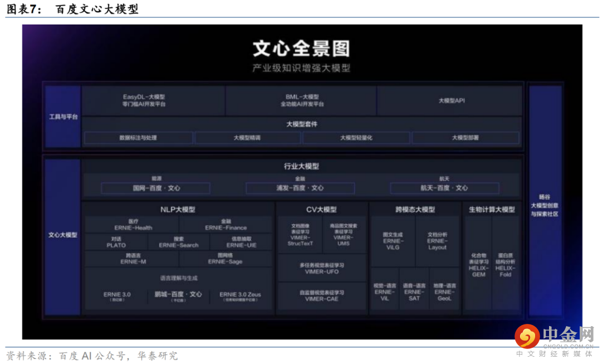Select the "工具与平台" side label
This screenshot has height=364, width=602.
click(x=63, y=117)
